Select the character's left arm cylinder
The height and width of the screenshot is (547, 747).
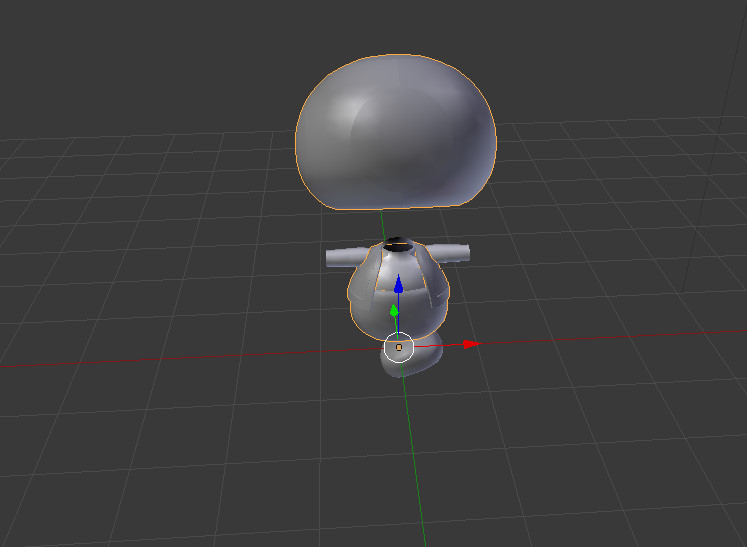pos(448,252)
